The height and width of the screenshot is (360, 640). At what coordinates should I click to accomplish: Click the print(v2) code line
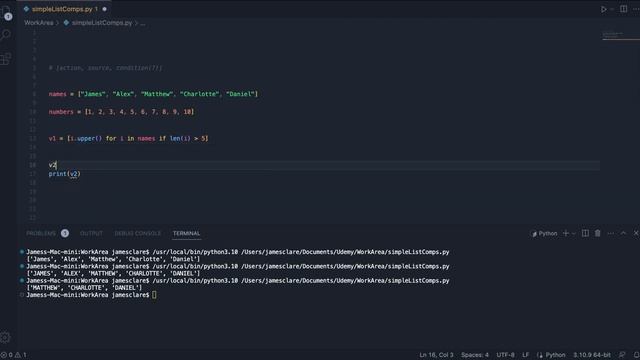point(64,174)
